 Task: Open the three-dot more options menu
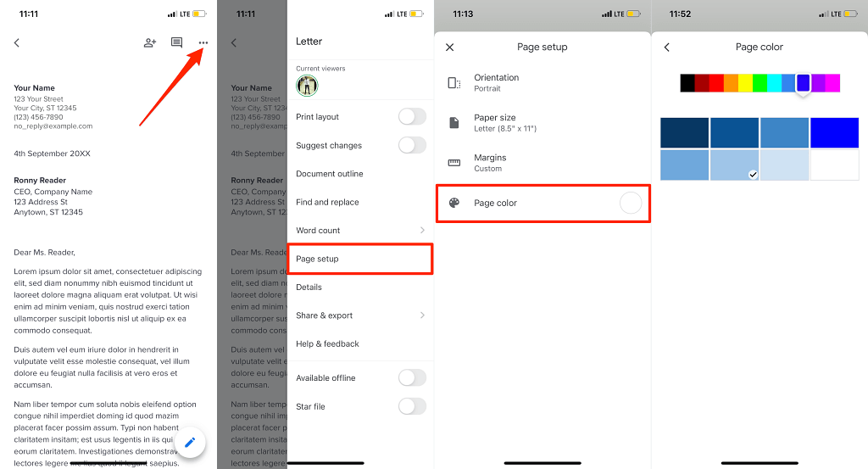203,42
